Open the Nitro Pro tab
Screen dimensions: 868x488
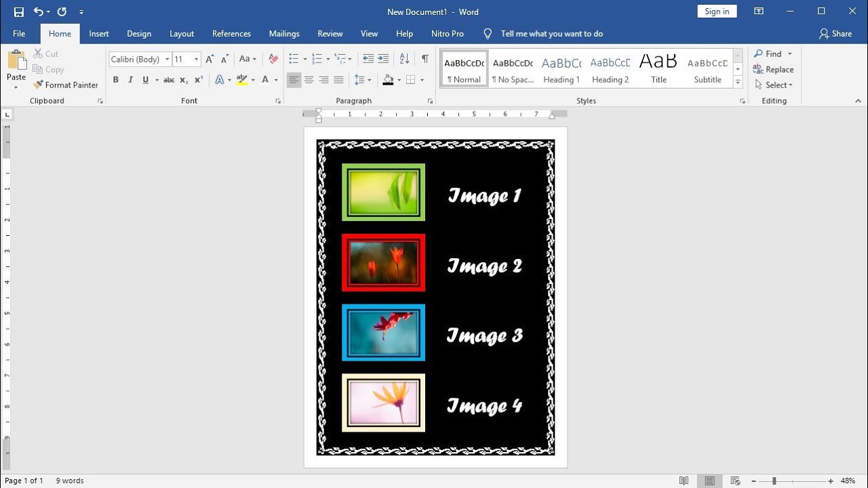coord(448,33)
